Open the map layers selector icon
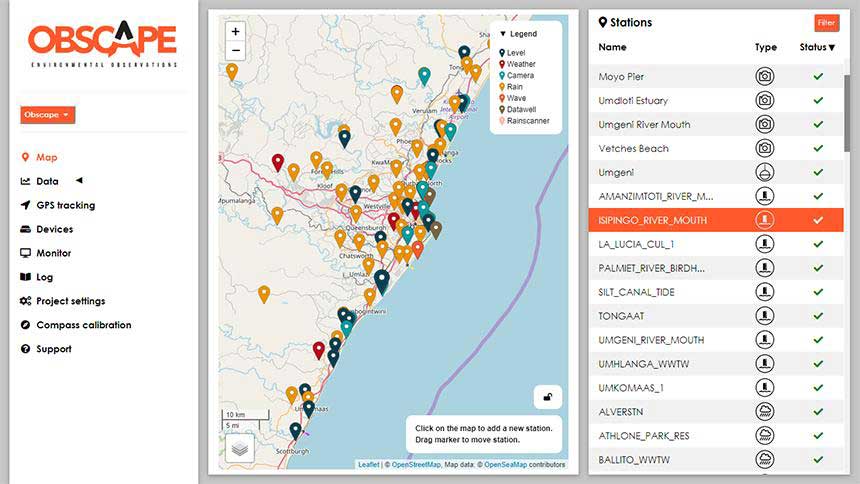 tap(240, 448)
